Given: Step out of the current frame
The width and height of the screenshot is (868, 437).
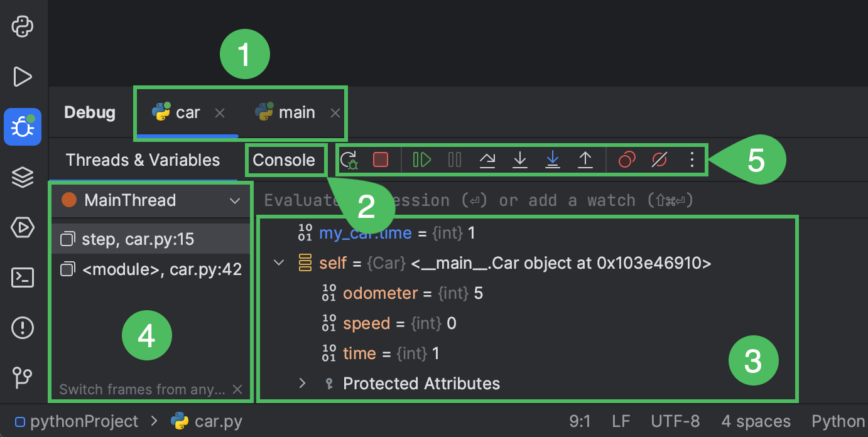Looking at the screenshot, I should point(585,159).
